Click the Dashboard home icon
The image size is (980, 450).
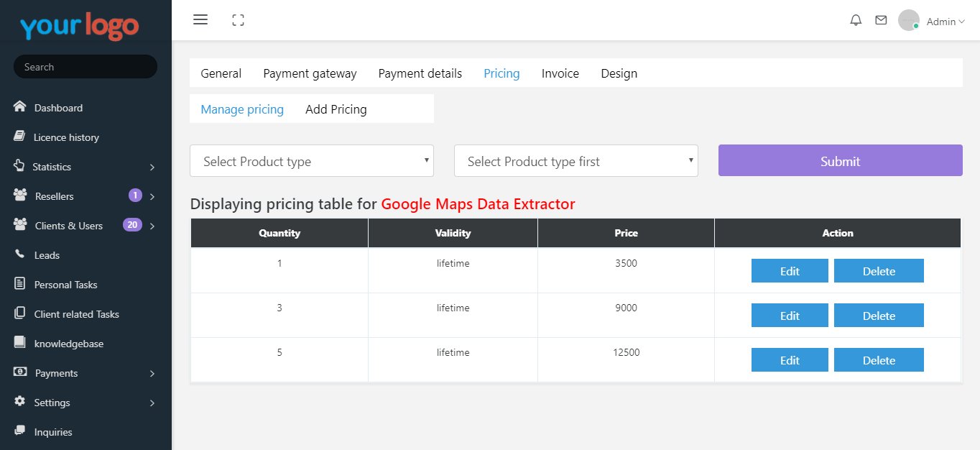[20, 107]
